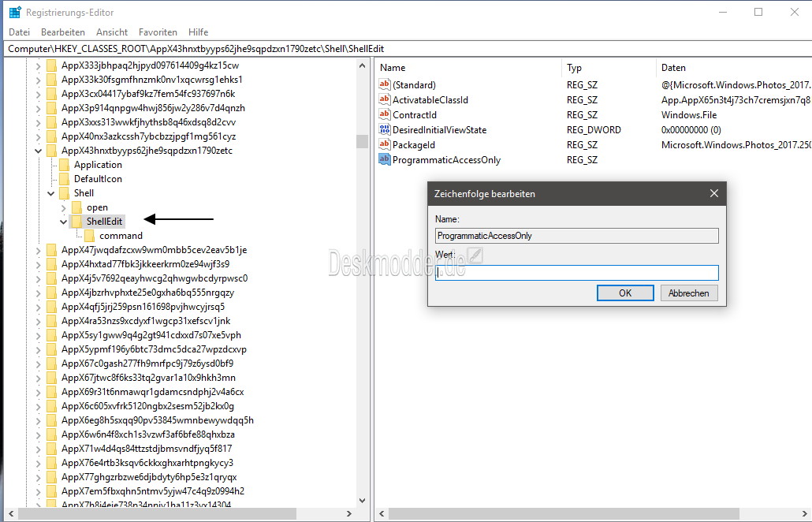Select the PackageId value name
The width and height of the screenshot is (812, 522).
[413, 145]
